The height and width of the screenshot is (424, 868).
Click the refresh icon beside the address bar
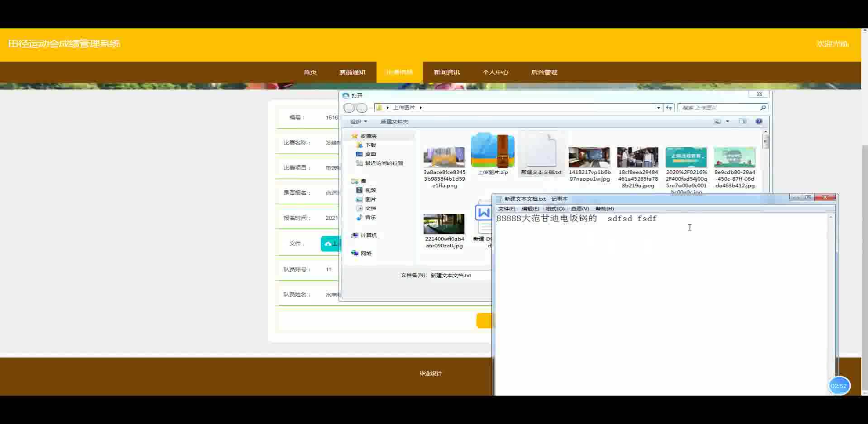click(669, 108)
